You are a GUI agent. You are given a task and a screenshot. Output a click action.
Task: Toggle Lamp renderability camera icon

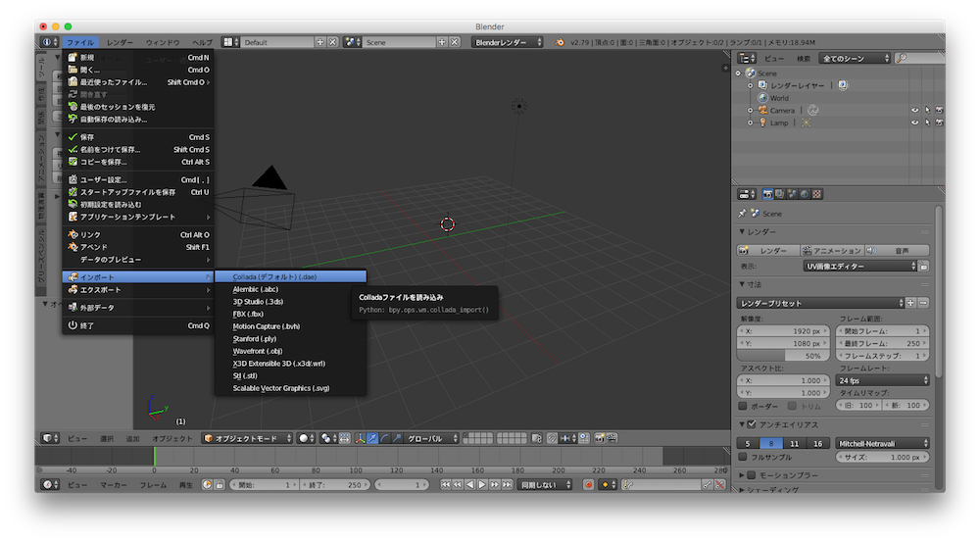coord(939,123)
